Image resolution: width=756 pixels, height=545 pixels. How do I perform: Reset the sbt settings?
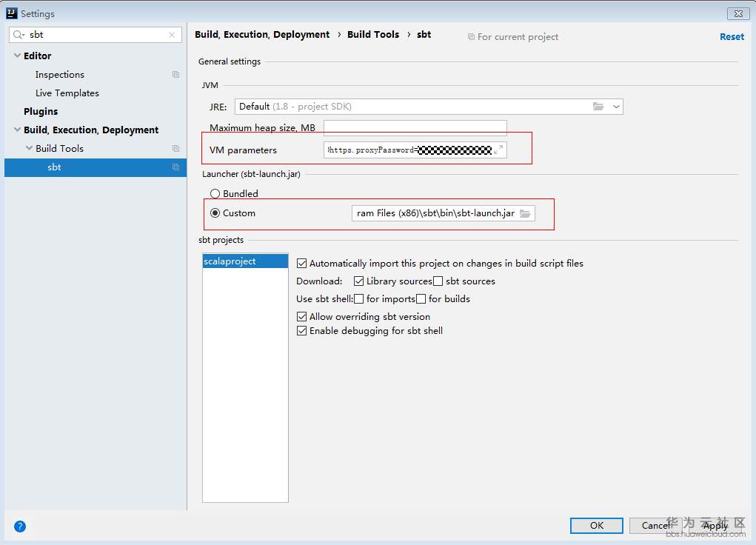732,37
